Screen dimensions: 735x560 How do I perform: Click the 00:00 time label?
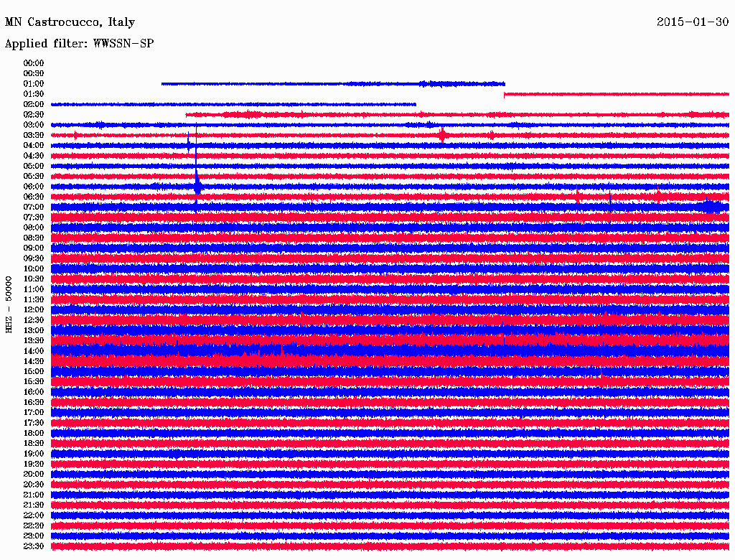(x=34, y=63)
